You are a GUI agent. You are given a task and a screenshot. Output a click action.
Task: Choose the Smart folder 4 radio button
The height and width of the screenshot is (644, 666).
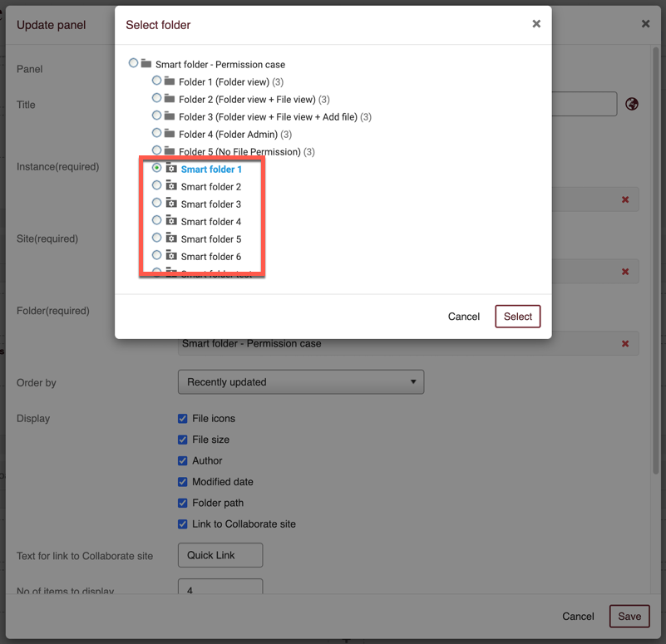click(x=157, y=220)
